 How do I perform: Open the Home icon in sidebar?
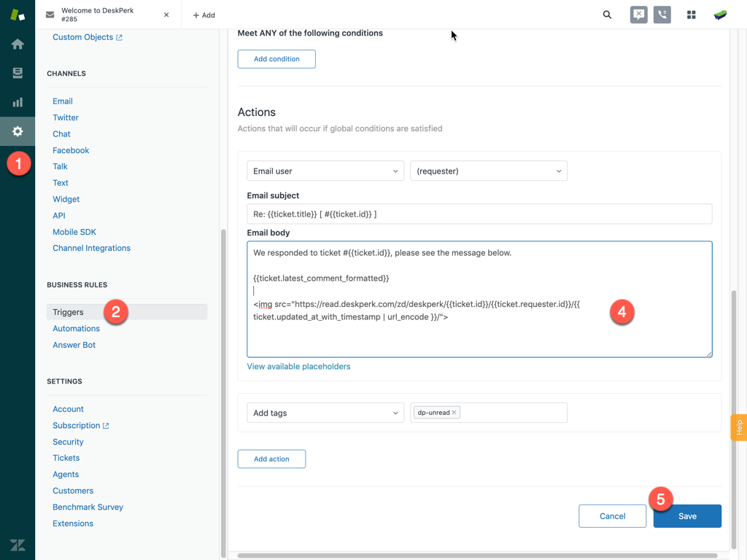tap(18, 44)
